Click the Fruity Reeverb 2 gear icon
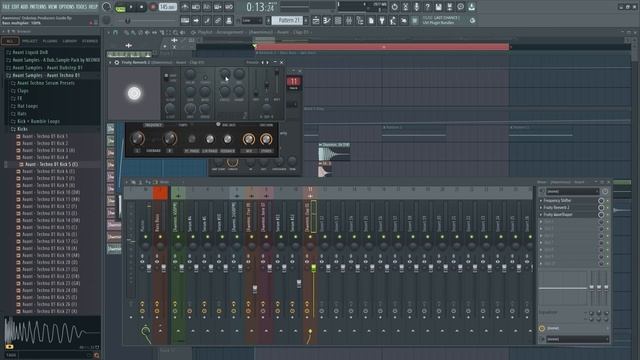 coord(117,62)
